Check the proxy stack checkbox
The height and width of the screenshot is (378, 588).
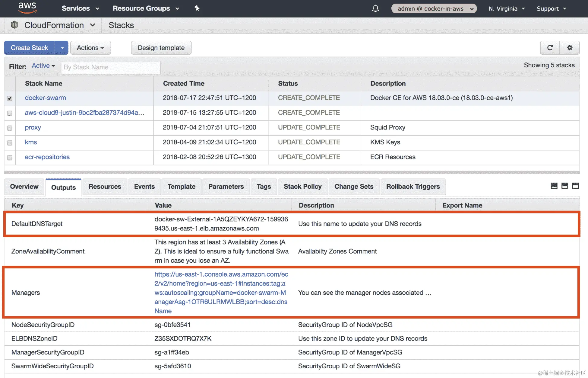point(10,128)
